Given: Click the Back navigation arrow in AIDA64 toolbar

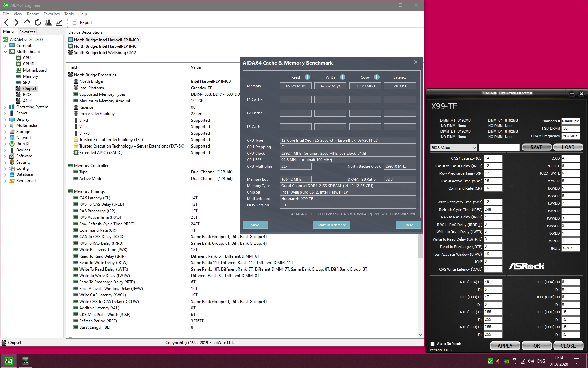Looking at the screenshot, I should pos(6,22).
